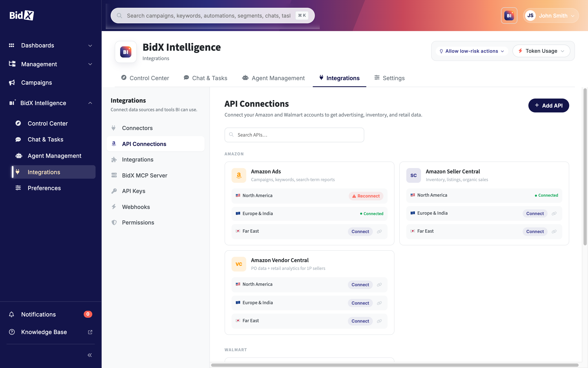The image size is (588, 368).
Task: Open the Token Usage dropdown
Action: [x=541, y=51]
